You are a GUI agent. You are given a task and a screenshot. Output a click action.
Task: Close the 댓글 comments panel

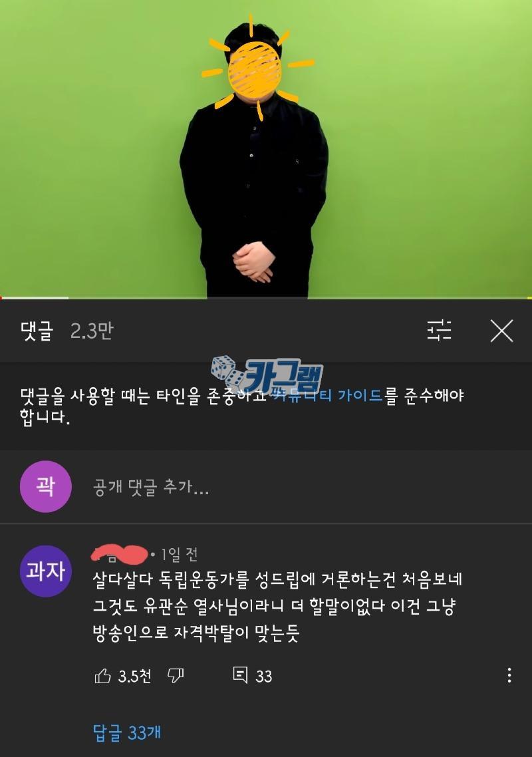pyautogui.click(x=501, y=331)
